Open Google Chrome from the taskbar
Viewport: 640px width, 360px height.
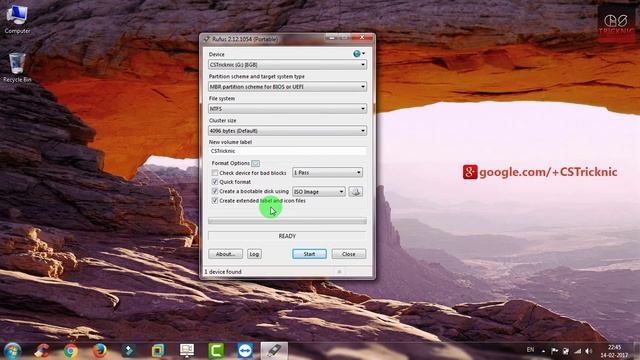coord(71,351)
